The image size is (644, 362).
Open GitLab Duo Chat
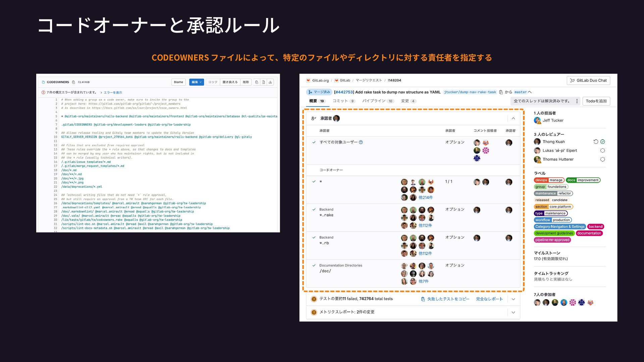tap(588, 80)
